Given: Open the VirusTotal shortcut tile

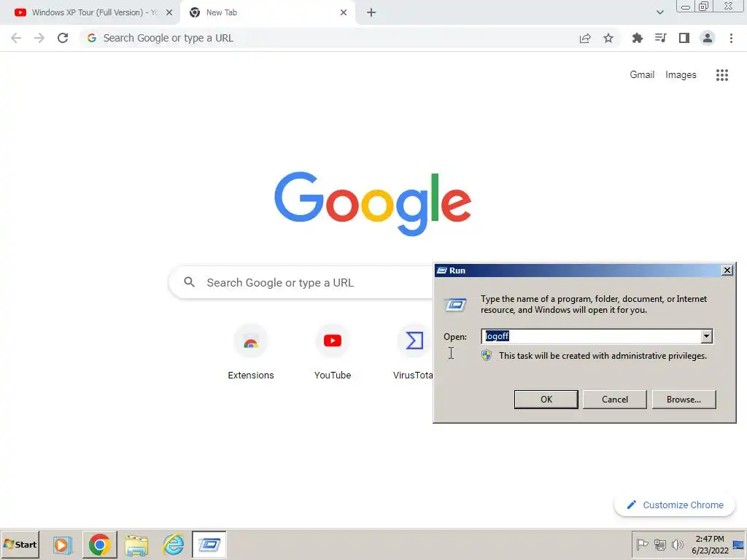Looking at the screenshot, I should (414, 352).
